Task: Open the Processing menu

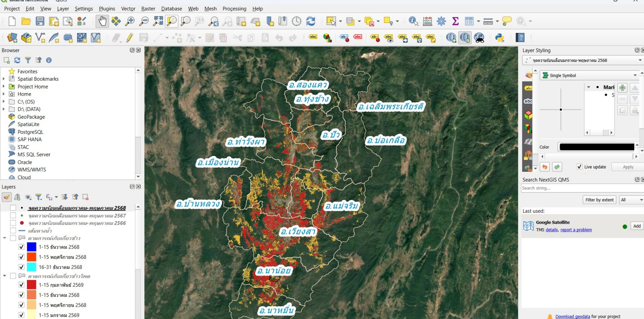Action: click(x=234, y=8)
